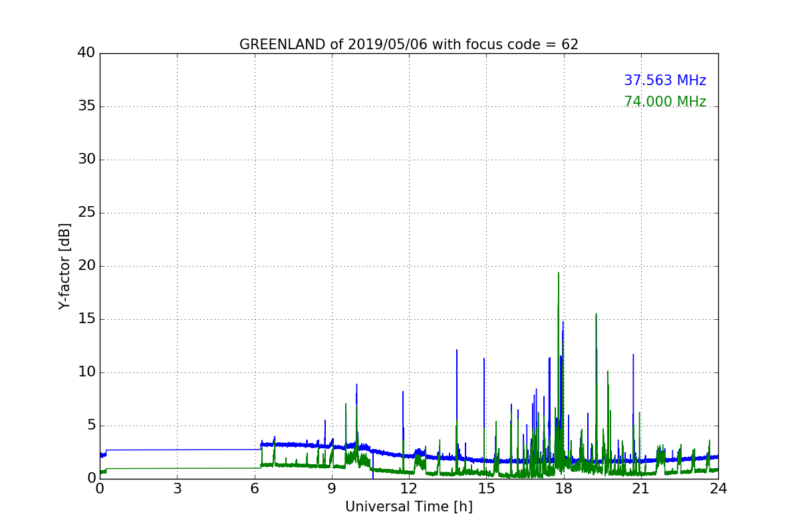This screenshot has width=798, height=532.
Task: Click the Universal Time [h] axis label
Action: coord(408,507)
